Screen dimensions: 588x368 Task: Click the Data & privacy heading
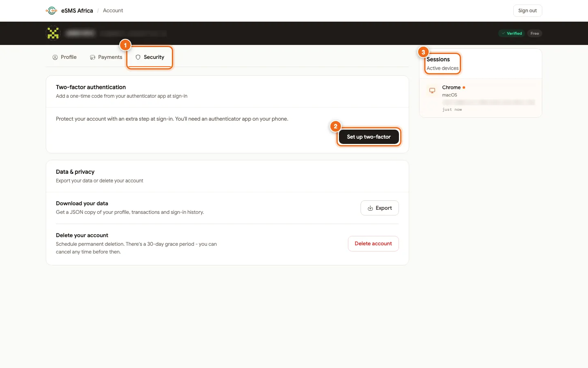[75, 172]
